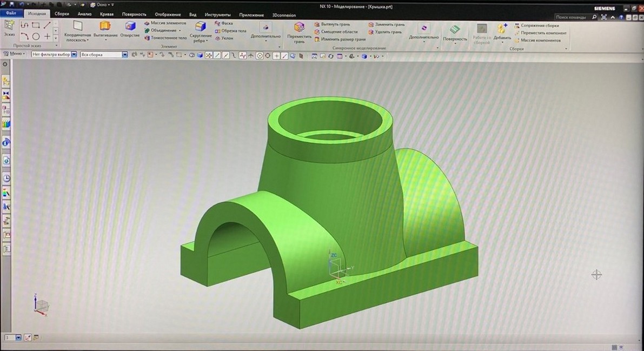Select the Отверстие hole tool
This screenshot has height=351, width=644.
[130, 30]
